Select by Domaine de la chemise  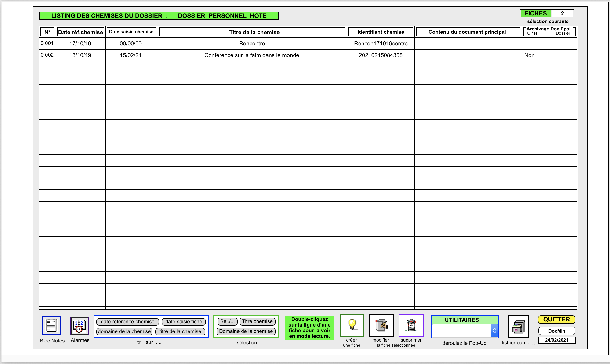coord(246,331)
